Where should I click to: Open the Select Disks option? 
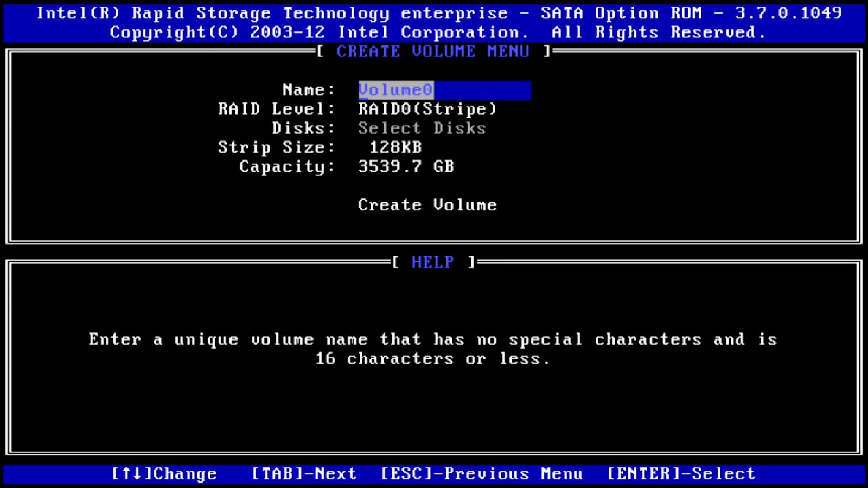pyautogui.click(x=422, y=128)
